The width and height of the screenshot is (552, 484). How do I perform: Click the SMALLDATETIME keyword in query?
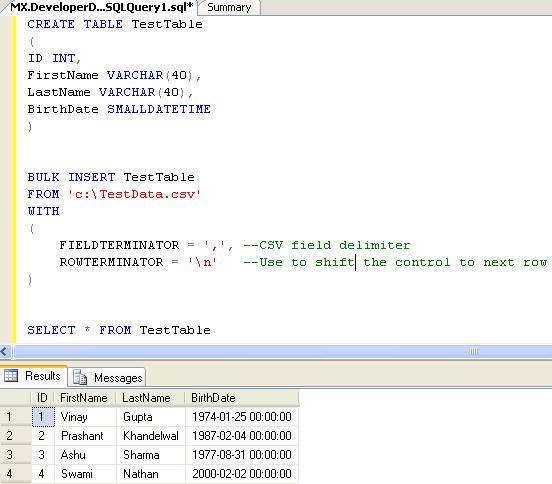click(x=159, y=109)
